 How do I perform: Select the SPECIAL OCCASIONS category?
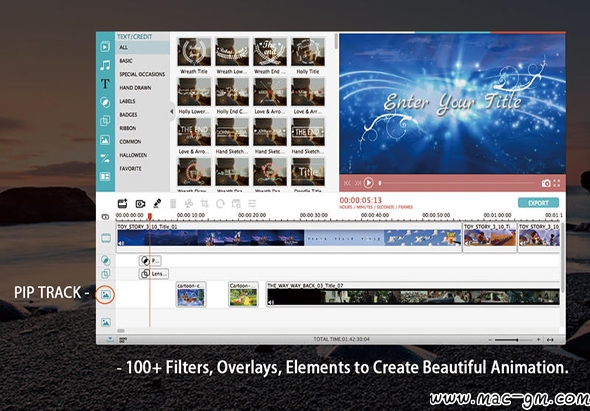pyautogui.click(x=142, y=74)
